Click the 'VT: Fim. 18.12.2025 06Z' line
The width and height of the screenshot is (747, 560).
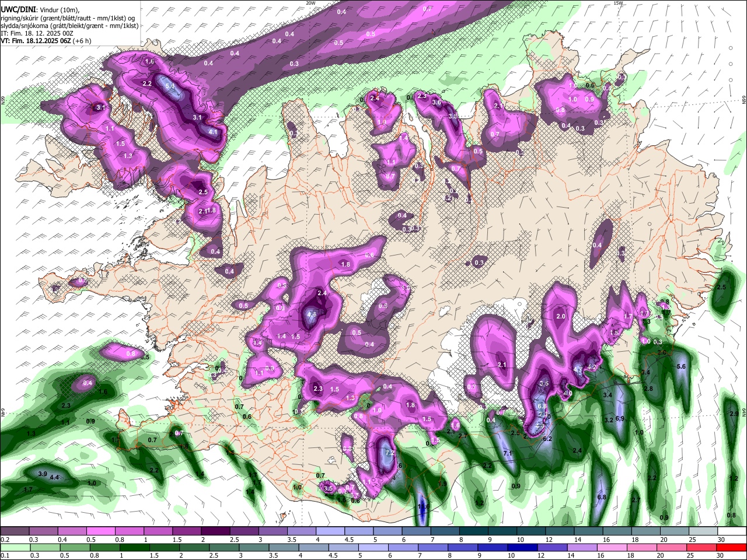click(x=36, y=41)
